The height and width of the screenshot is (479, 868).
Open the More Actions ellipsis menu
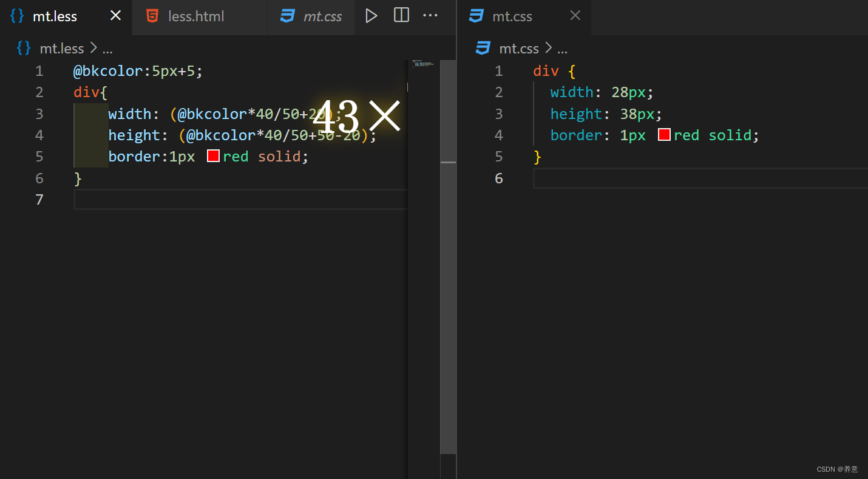pos(430,16)
